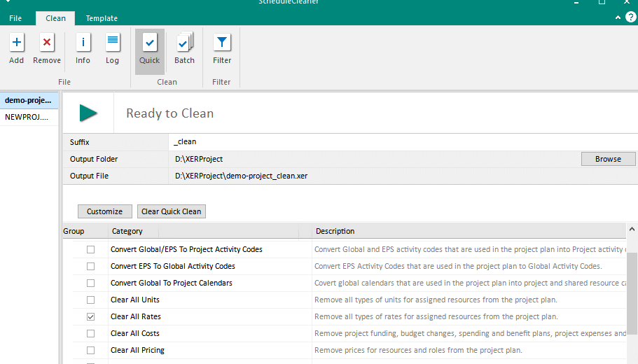Image resolution: width=638 pixels, height=364 pixels.
Task: Click the 'Clear All Pricing' category text
Action: click(x=137, y=350)
